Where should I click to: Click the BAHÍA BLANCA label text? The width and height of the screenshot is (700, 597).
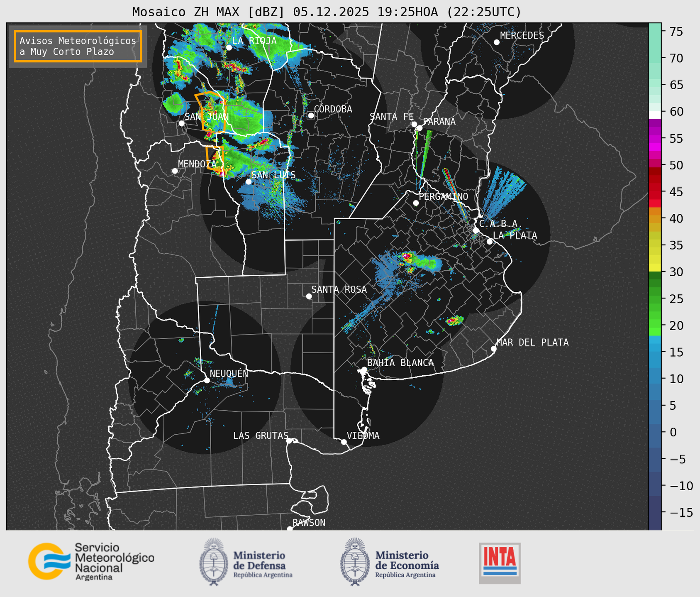400,363
